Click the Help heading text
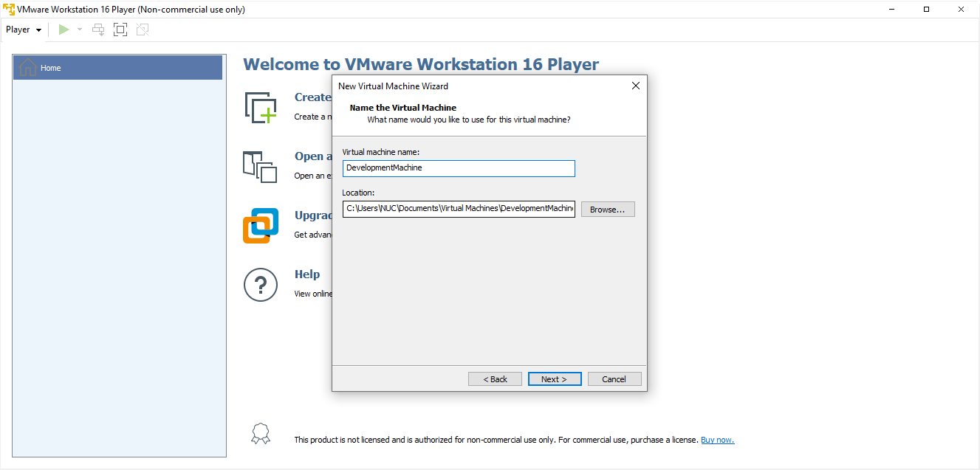The height and width of the screenshot is (470, 980). click(307, 274)
